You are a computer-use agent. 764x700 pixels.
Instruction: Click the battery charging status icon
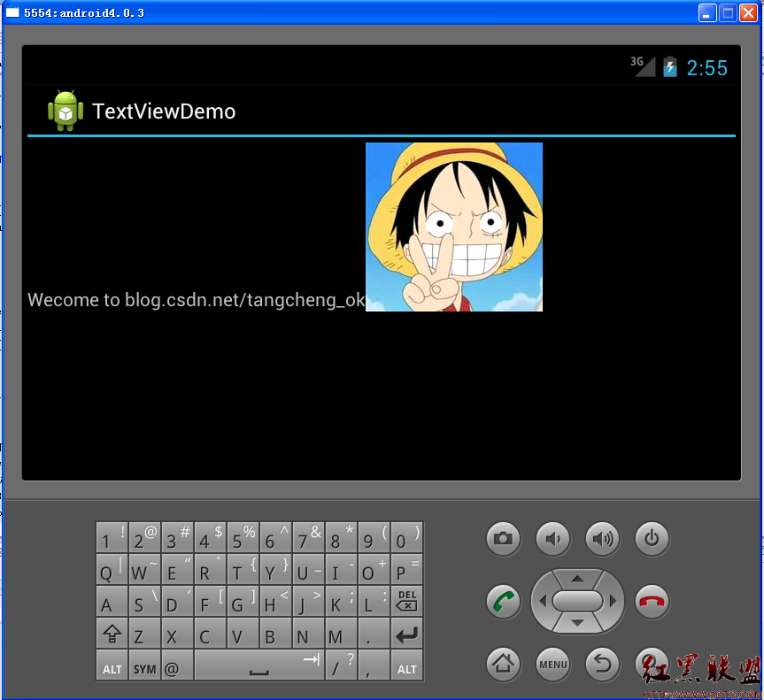670,66
